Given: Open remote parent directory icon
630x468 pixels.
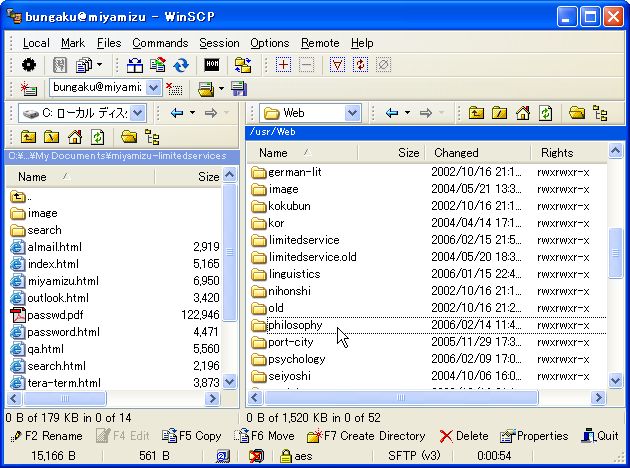Looking at the screenshot, I should 476,113.
